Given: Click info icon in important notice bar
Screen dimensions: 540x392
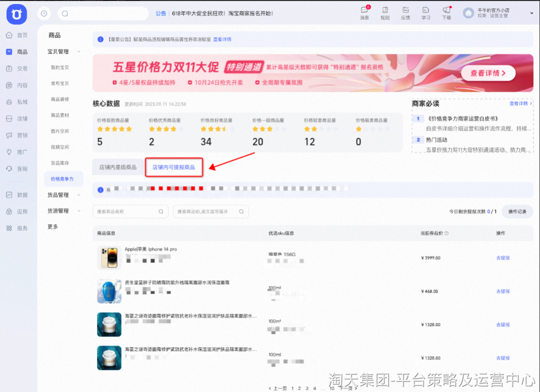Looking at the screenshot, I should point(101,39).
